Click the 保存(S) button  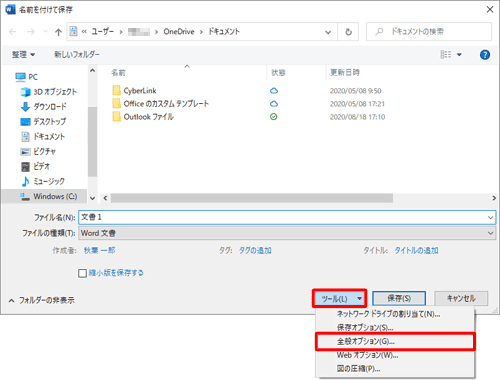click(399, 298)
